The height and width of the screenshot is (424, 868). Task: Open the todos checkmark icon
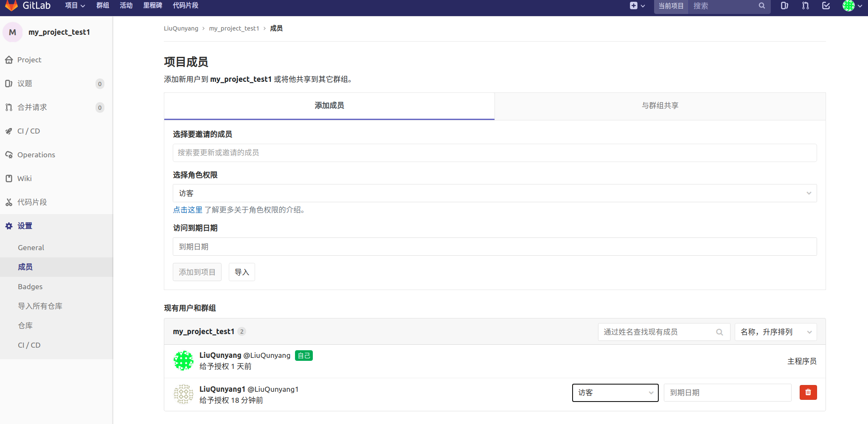point(826,6)
